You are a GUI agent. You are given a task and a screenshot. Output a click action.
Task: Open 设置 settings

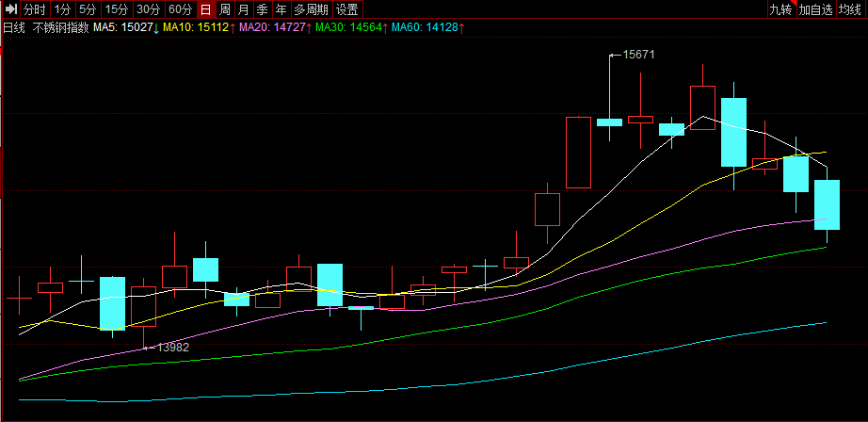pyautogui.click(x=347, y=8)
